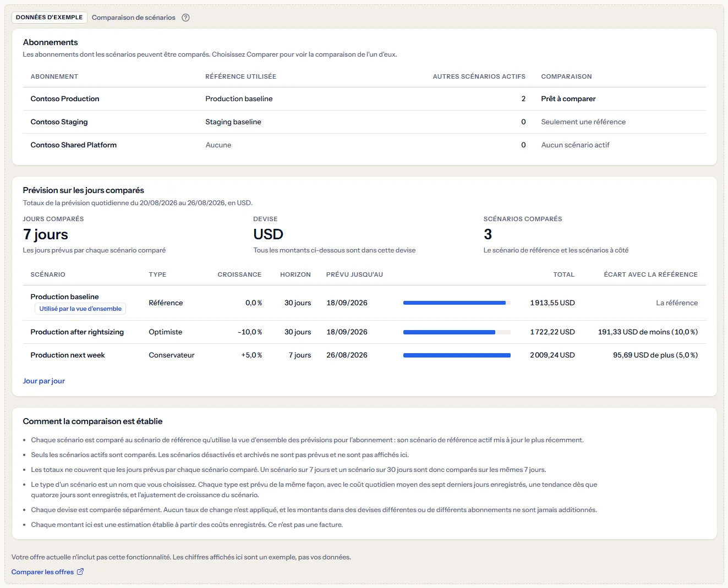Click the Données d'exemple badge

50,18
